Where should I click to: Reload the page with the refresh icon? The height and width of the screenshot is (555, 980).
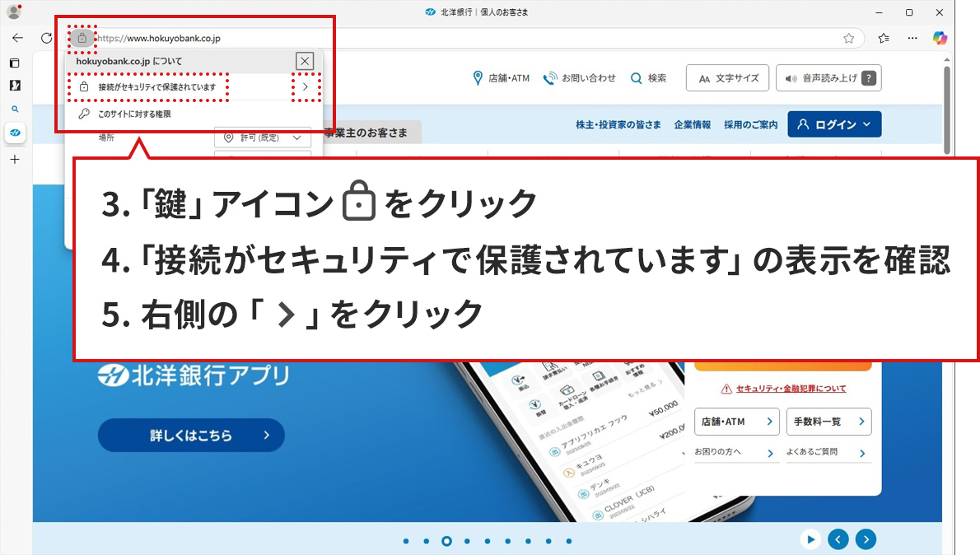point(46,38)
